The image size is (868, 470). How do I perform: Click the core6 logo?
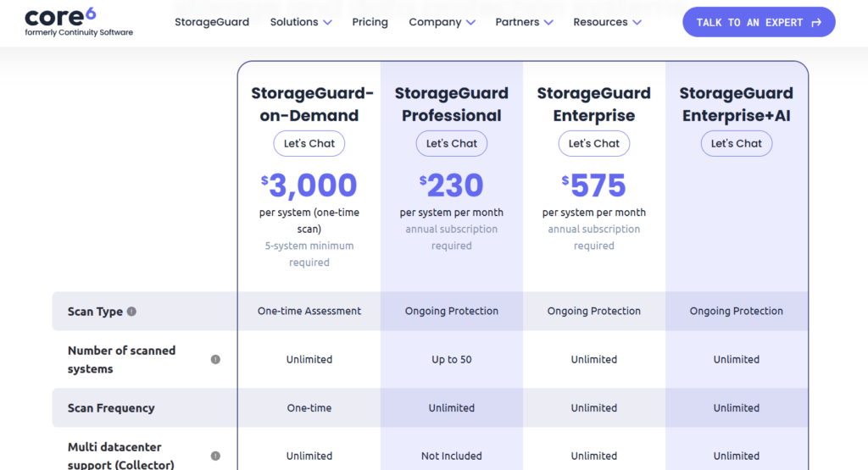pos(79,22)
